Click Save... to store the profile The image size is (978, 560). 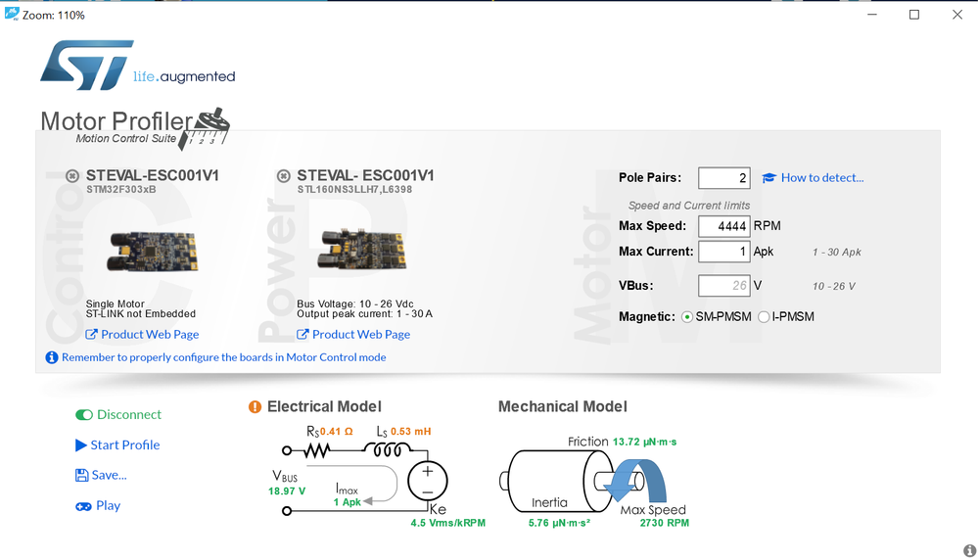pyautogui.click(x=109, y=475)
